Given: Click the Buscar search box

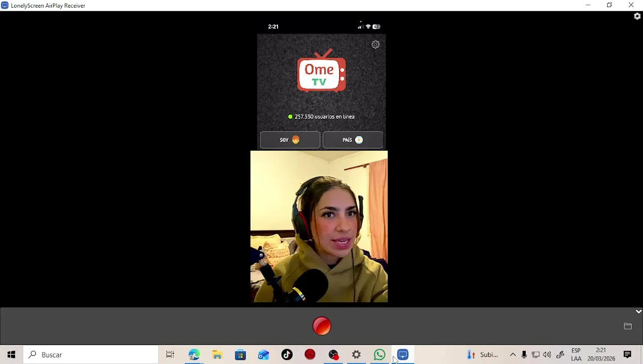Looking at the screenshot, I should click(x=91, y=355).
